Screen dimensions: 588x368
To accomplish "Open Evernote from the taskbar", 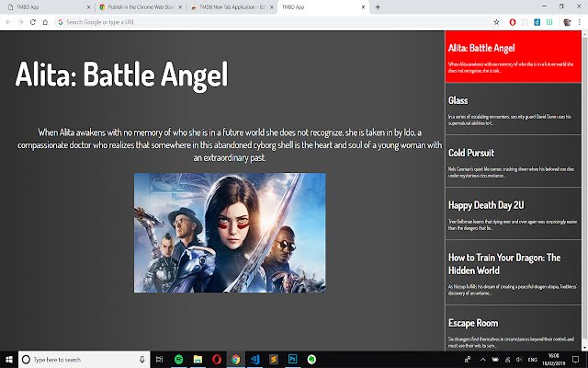I will tap(311, 360).
